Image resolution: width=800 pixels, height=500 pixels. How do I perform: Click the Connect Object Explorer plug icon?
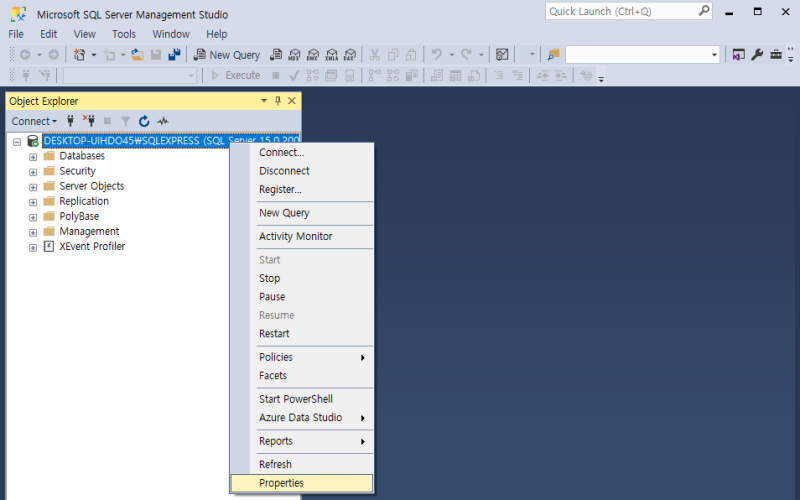pos(70,121)
